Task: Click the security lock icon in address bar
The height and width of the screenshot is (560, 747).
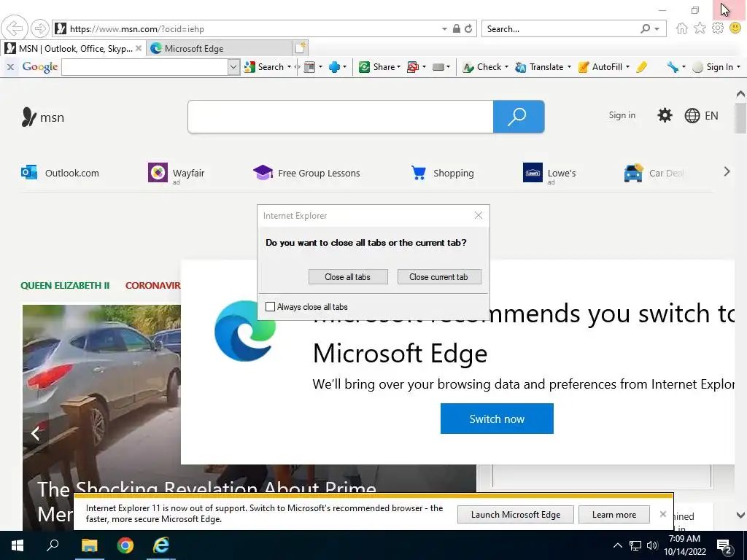Action: pos(457,28)
